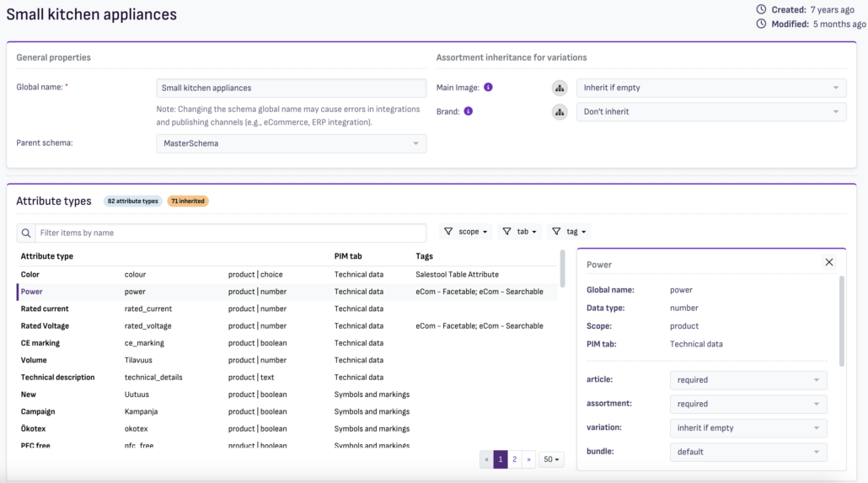Image resolution: width=868 pixels, height=483 pixels.
Task: Click the technical_details global name cell
Action: click(153, 378)
